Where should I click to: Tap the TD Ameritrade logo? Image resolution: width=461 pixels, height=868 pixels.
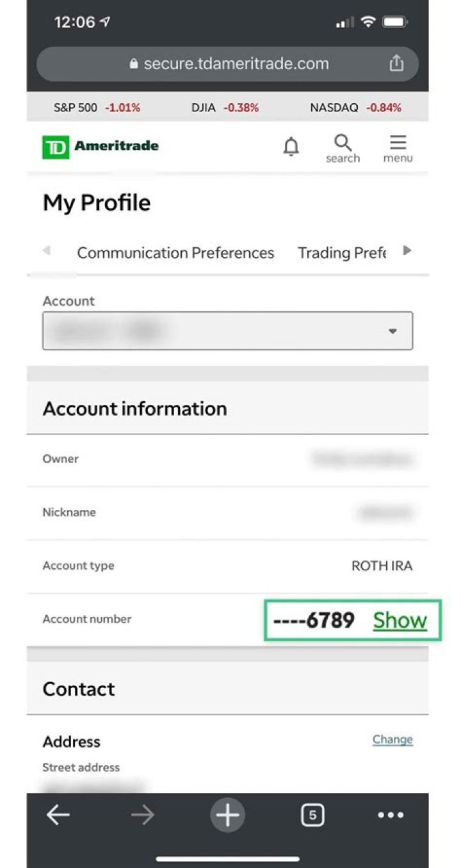(101, 147)
